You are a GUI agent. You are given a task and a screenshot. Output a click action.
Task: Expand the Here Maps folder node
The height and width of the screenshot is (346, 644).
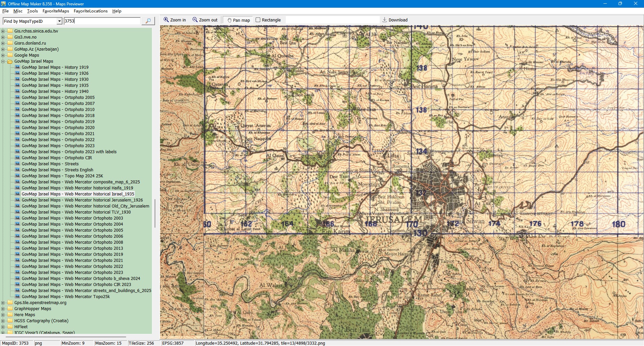point(3,315)
